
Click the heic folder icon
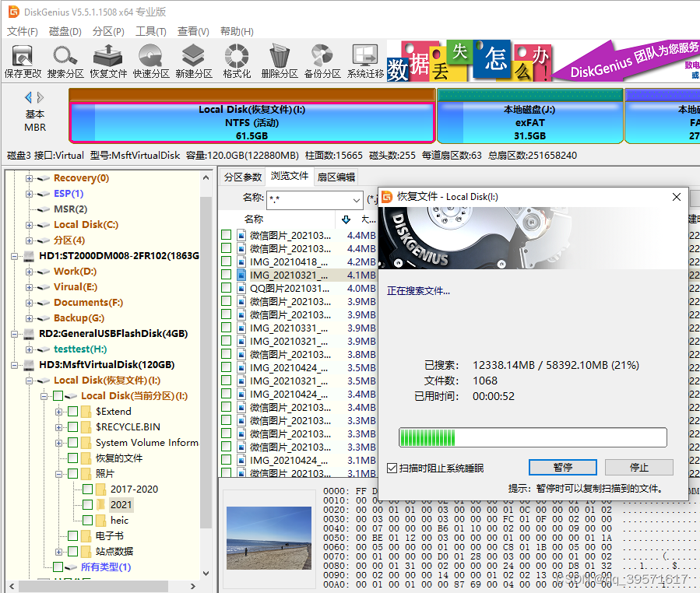(x=101, y=521)
